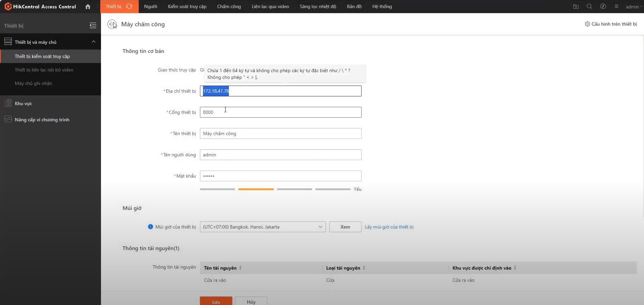Open Nâng cấp vi chương trình section

pos(42,120)
